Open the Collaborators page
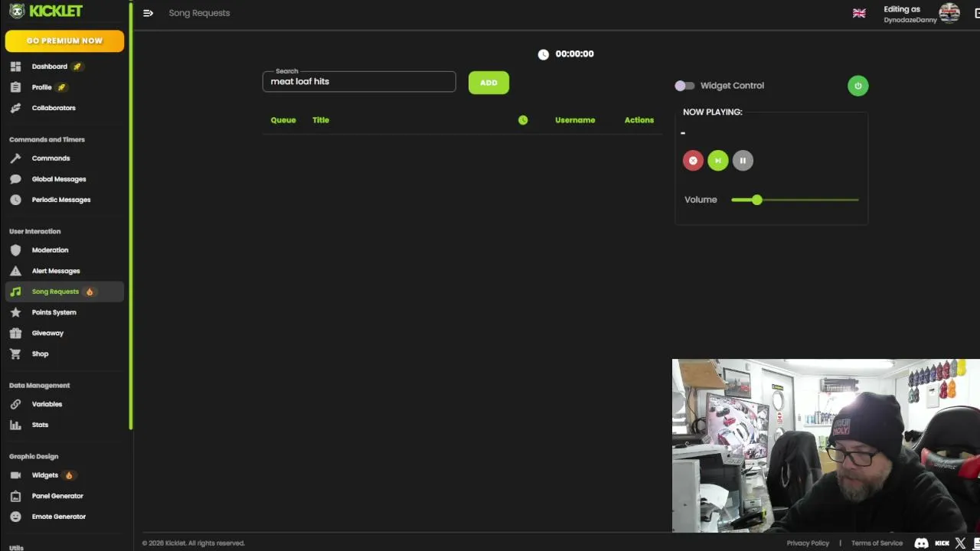 (x=54, y=108)
